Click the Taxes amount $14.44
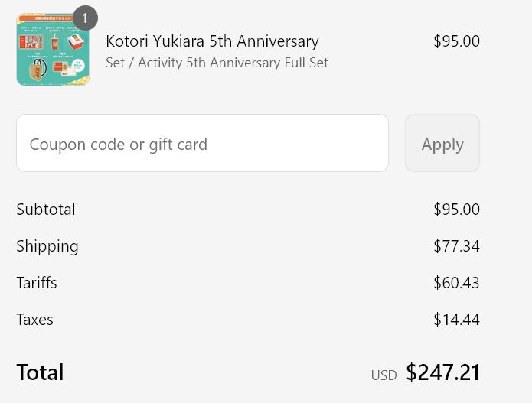The image size is (532, 403). 456,320
